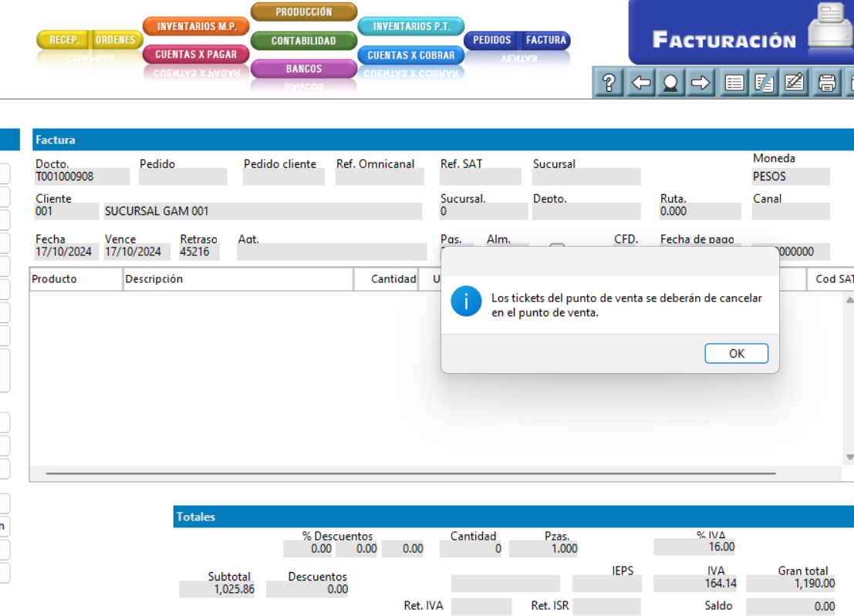Click the Ret. ISR field

[606, 606]
